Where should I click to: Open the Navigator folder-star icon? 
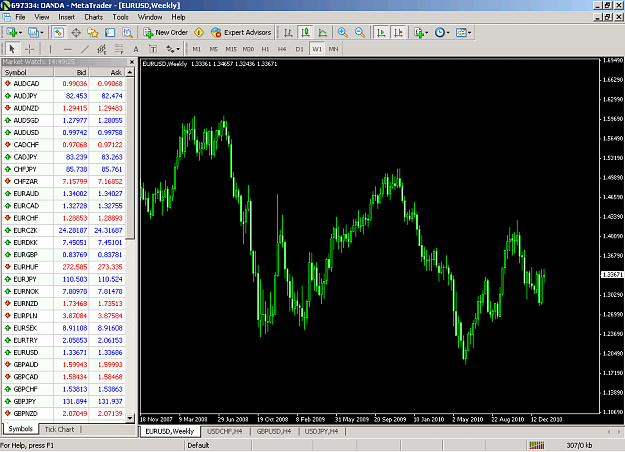pos(92,33)
